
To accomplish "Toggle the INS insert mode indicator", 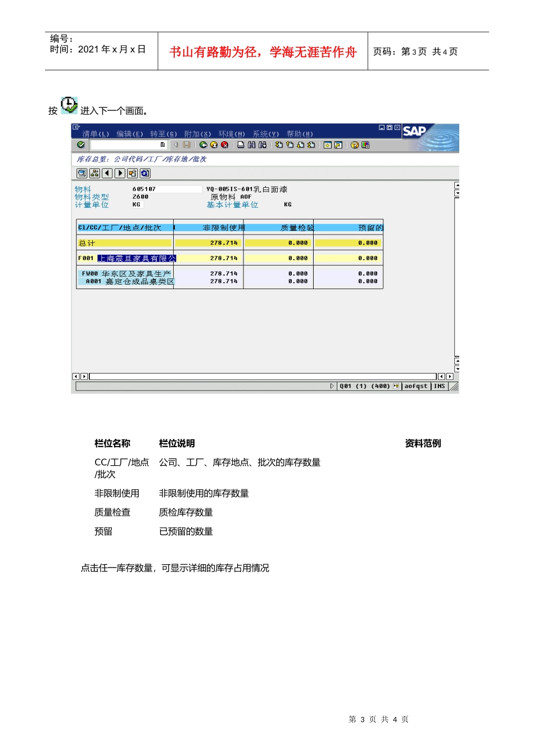I will click(x=440, y=386).
